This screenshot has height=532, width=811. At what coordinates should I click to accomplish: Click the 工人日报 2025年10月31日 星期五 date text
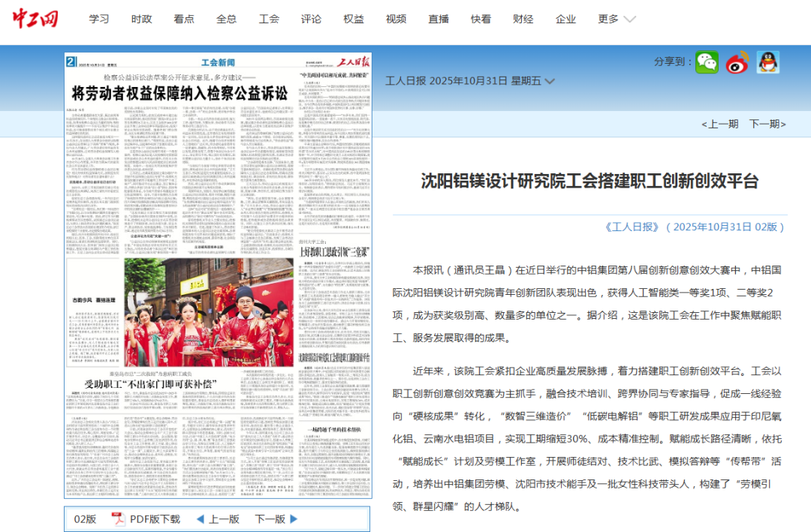coord(463,81)
